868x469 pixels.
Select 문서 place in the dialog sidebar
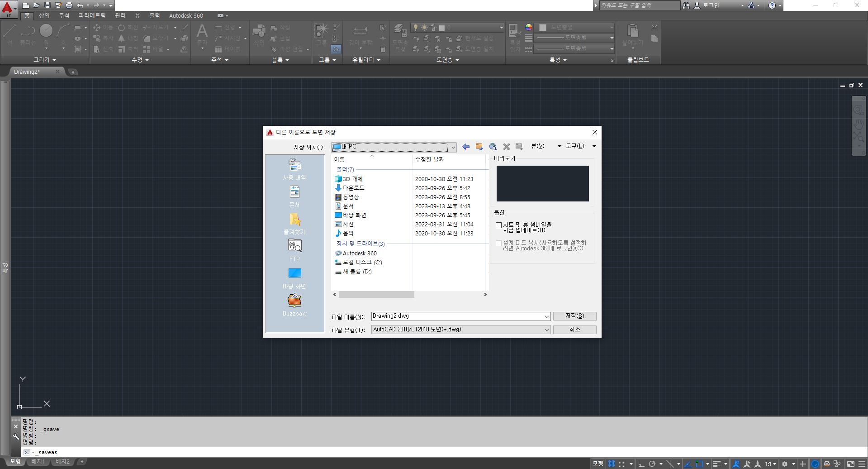[294, 197]
